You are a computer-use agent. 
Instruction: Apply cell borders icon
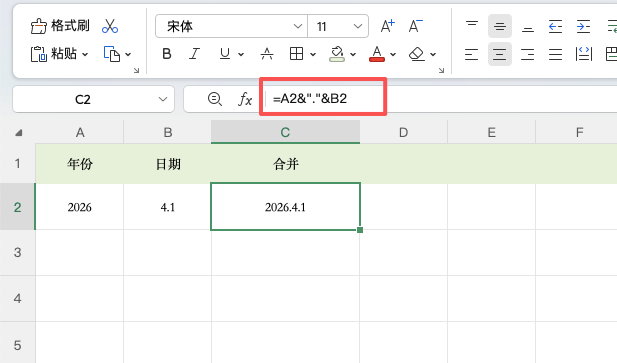[296, 54]
